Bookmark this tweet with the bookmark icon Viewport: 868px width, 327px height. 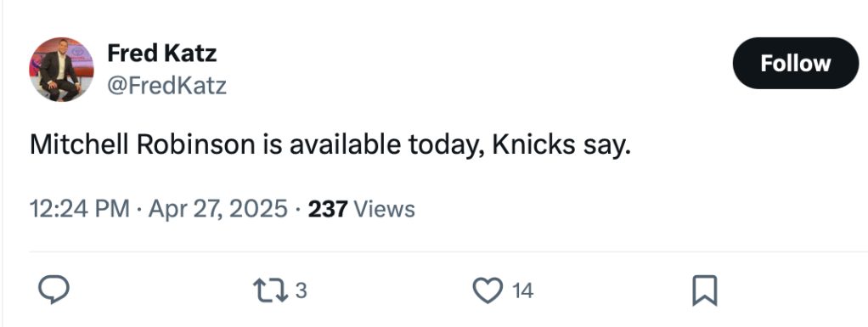coord(705,290)
